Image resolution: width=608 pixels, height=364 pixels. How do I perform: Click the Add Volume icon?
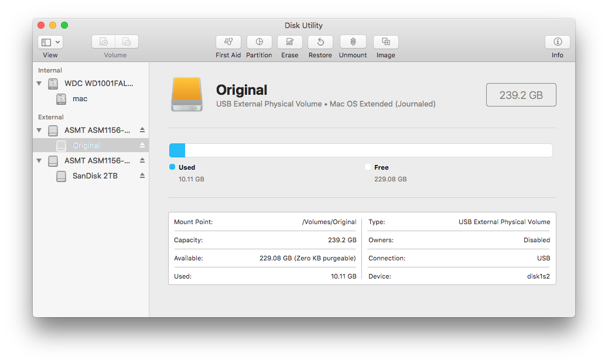(x=104, y=42)
